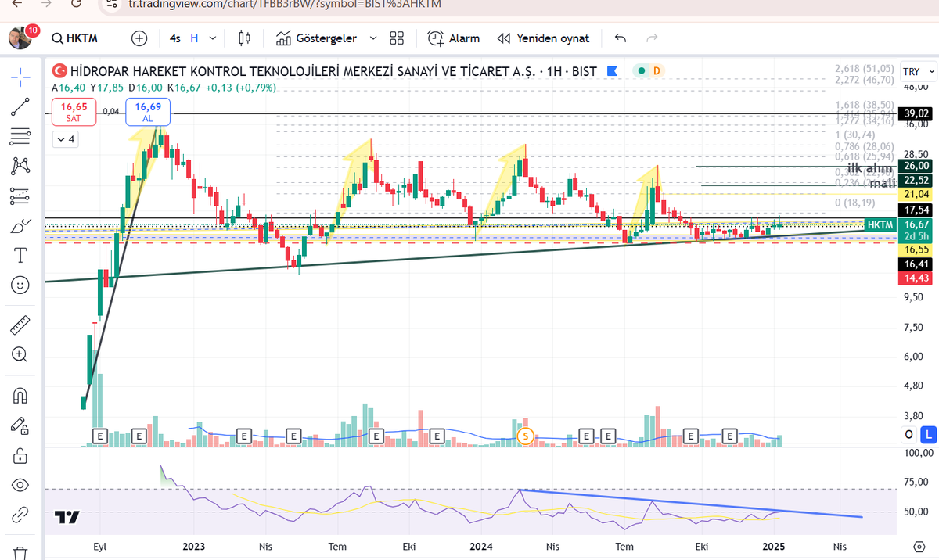
Task: Open the candlestick chart type selector
Action: pyautogui.click(x=244, y=38)
